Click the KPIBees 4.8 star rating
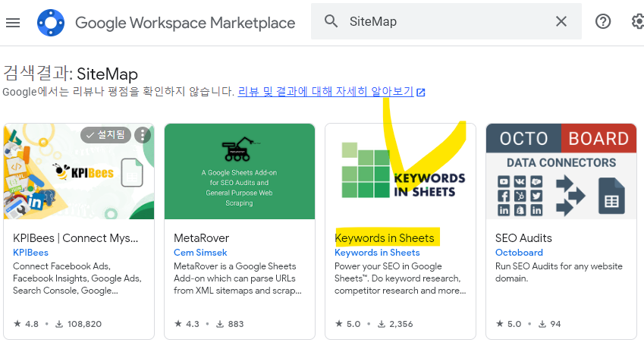 (27, 324)
